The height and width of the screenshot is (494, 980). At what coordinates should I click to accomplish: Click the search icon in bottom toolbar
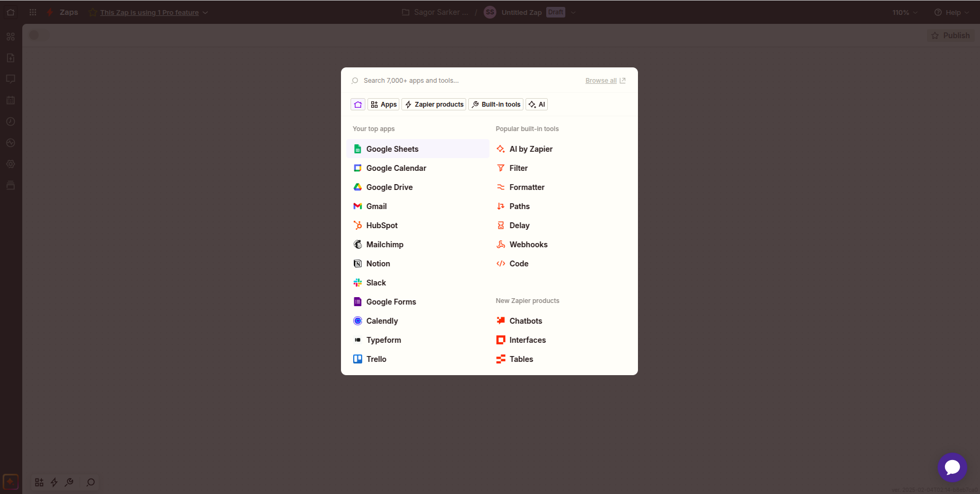(x=91, y=482)
